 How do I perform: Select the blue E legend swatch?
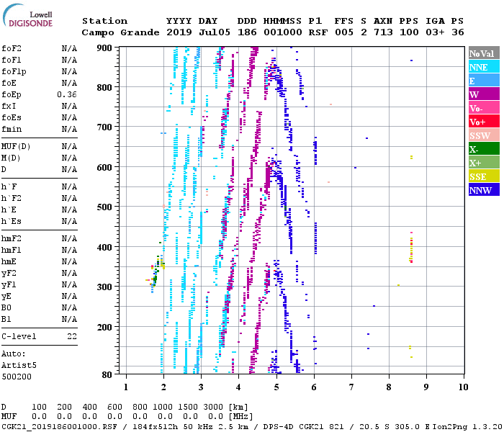click(484, 80)
